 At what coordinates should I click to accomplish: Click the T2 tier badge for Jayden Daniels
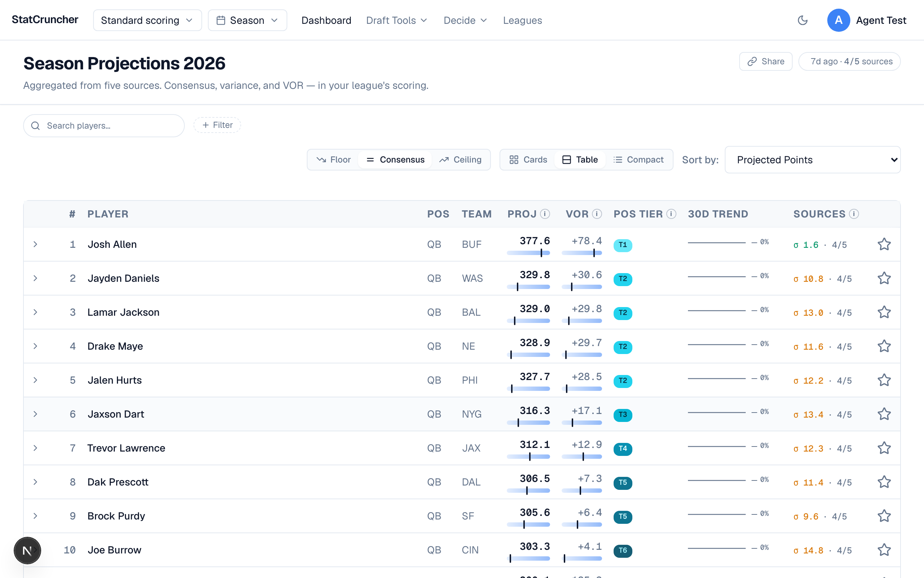point(623,279)
